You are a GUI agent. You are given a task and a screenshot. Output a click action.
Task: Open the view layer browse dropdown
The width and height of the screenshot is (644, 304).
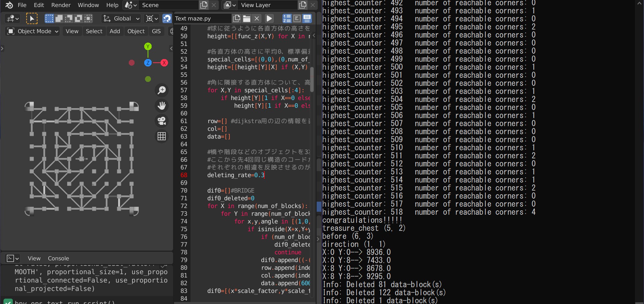point(230,5)
